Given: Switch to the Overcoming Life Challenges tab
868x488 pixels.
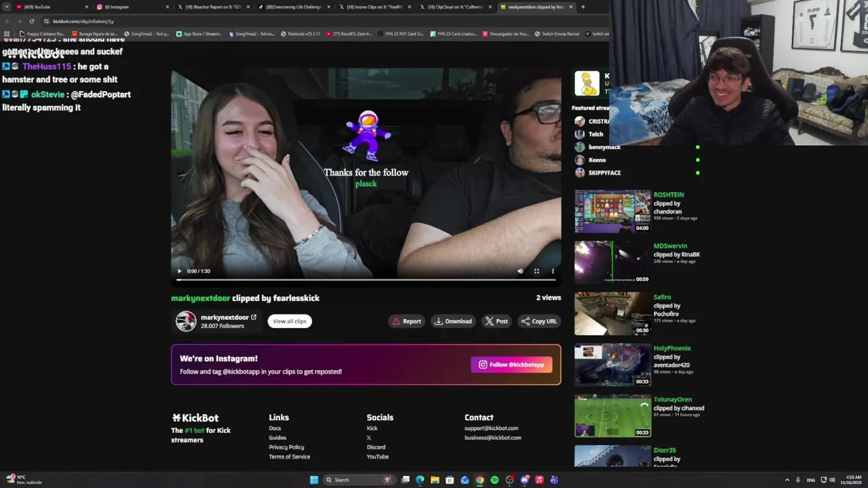Looking at the screenshot, I should click(x=294, y=7).
